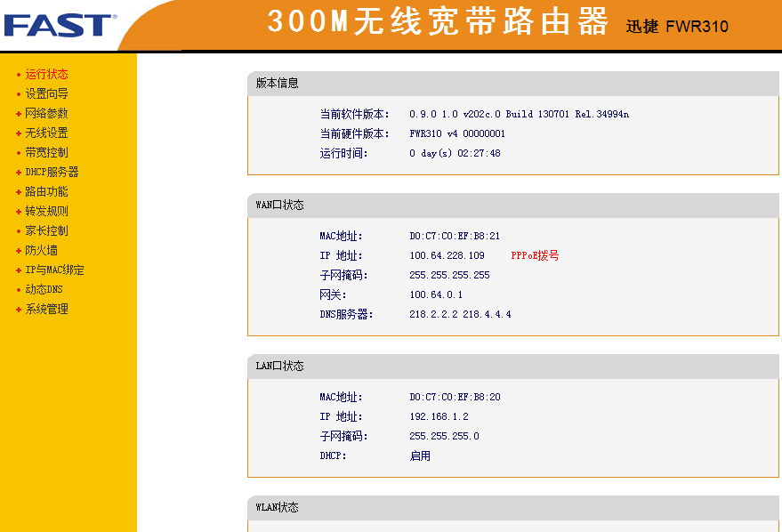Click the FAST logo

coord(60,26)
